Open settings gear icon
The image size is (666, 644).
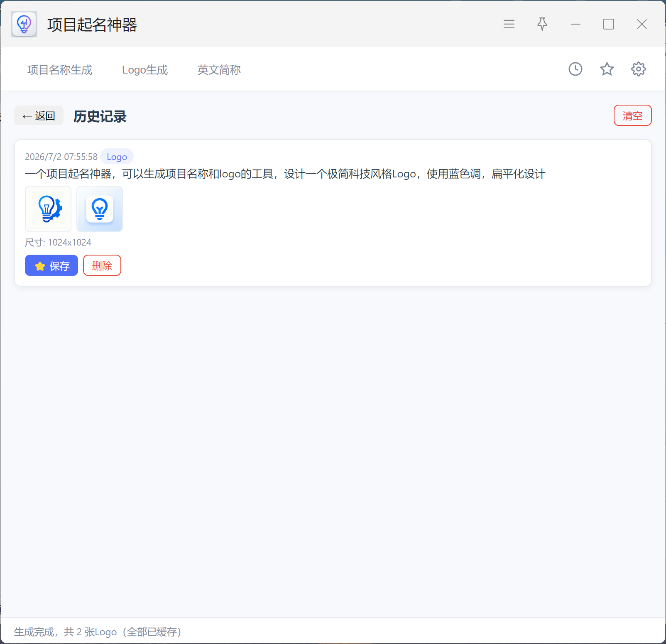pos(638,69)
